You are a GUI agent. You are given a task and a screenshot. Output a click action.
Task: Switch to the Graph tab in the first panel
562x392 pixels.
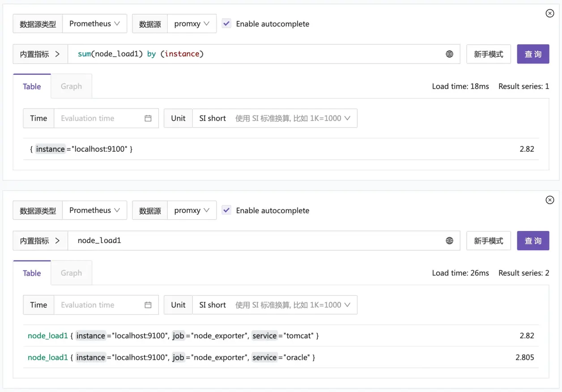[x=71, y=86]
